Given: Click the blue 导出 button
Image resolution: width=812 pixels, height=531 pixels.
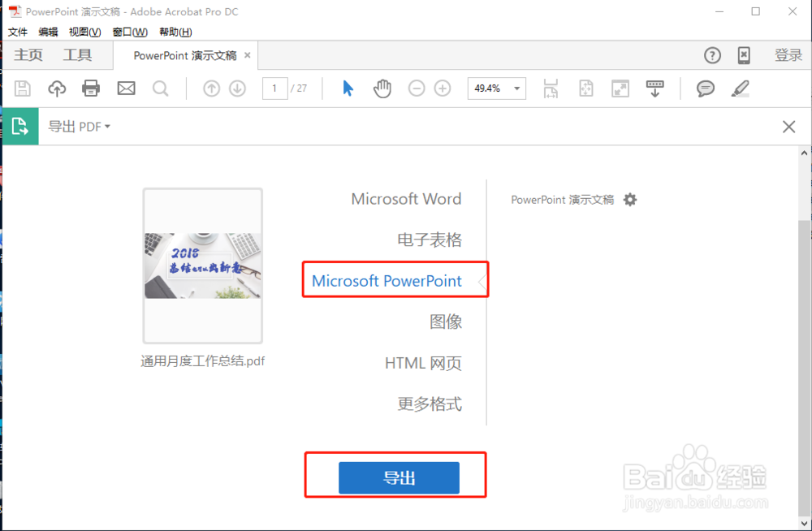Looking at the screenshot, I should [399, 477].
